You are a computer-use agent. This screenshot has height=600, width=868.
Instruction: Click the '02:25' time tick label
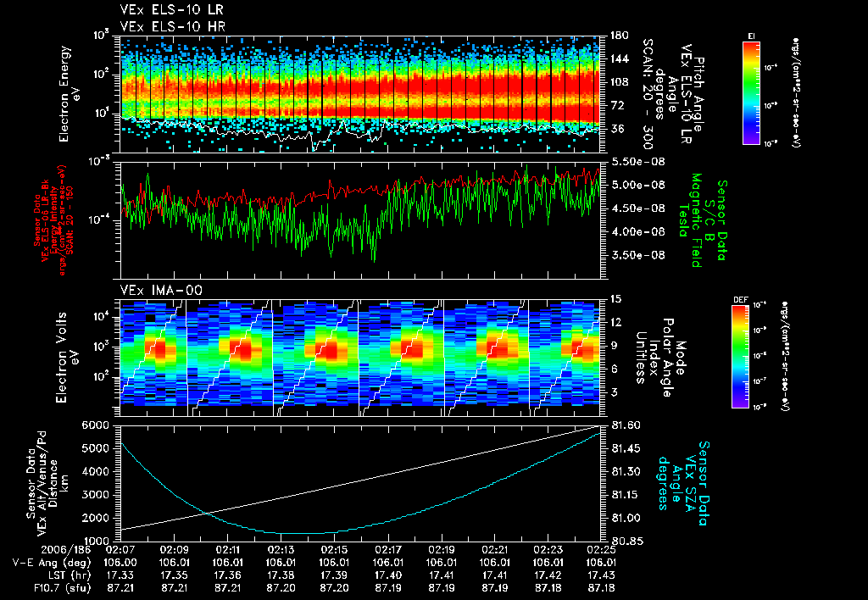pyautogui.click(x=601, y=550)
